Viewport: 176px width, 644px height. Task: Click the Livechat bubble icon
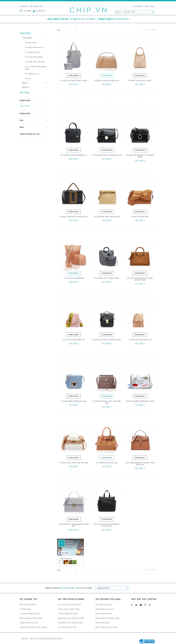[x=34, y=11]
